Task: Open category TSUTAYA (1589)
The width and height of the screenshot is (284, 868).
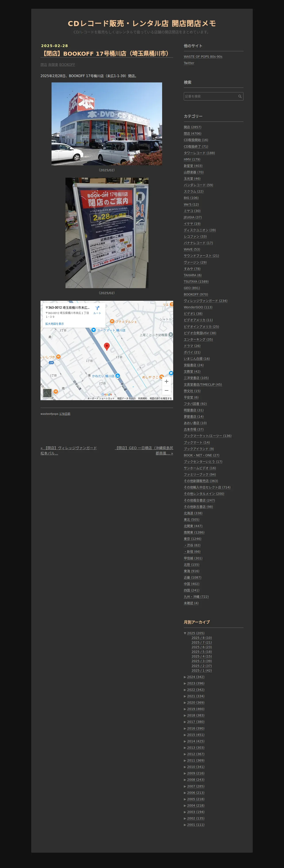Action: [x=196, y=282]
